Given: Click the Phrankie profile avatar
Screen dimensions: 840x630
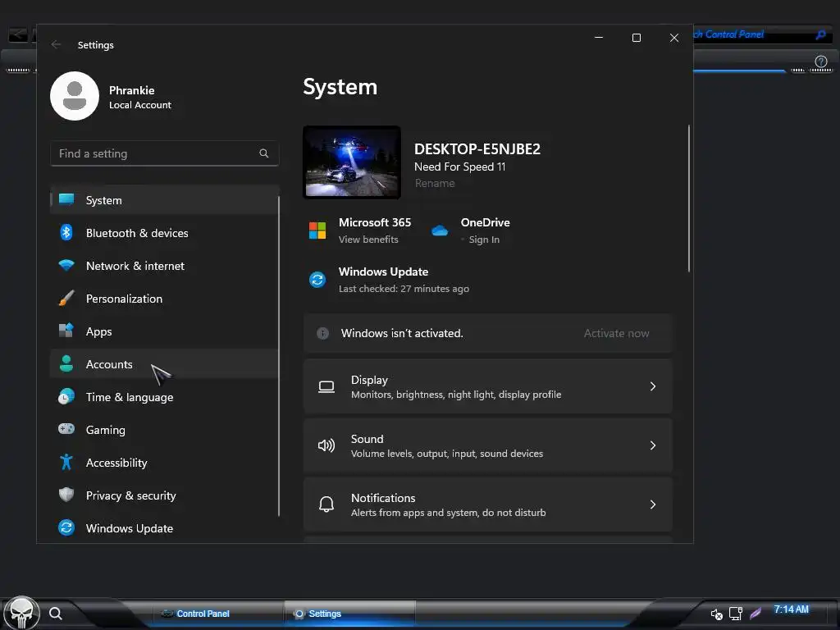Looking at the screenshot, I should pyautogui.click(x=75, y=96).
